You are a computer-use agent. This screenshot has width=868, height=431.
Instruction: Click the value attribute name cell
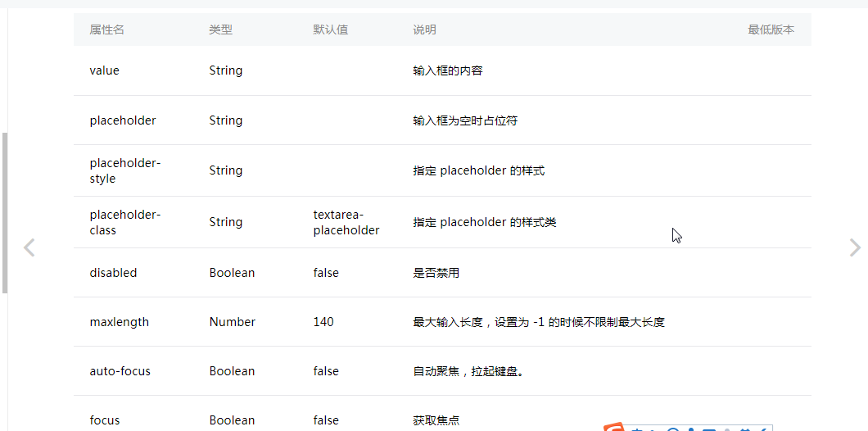(x=105, y=71)
